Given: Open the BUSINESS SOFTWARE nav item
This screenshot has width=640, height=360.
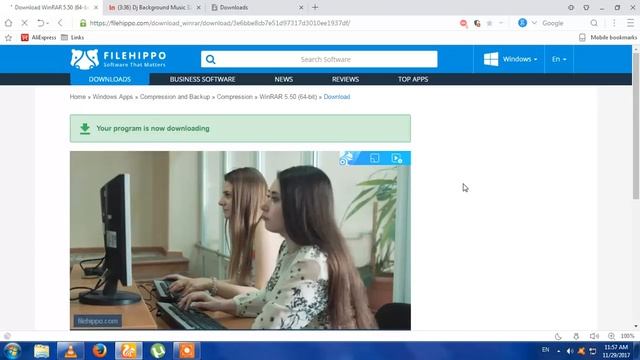Looking at the screenshot, I should (202, 79).
